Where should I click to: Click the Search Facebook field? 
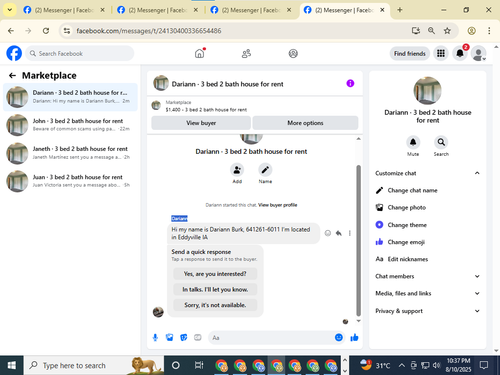pyautogui.click(x=80, y=53)
